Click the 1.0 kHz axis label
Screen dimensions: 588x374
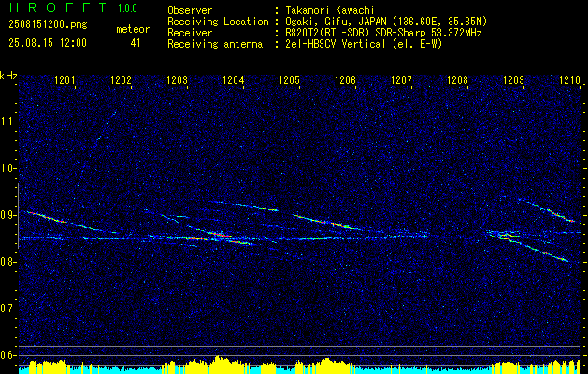(7, 169)
